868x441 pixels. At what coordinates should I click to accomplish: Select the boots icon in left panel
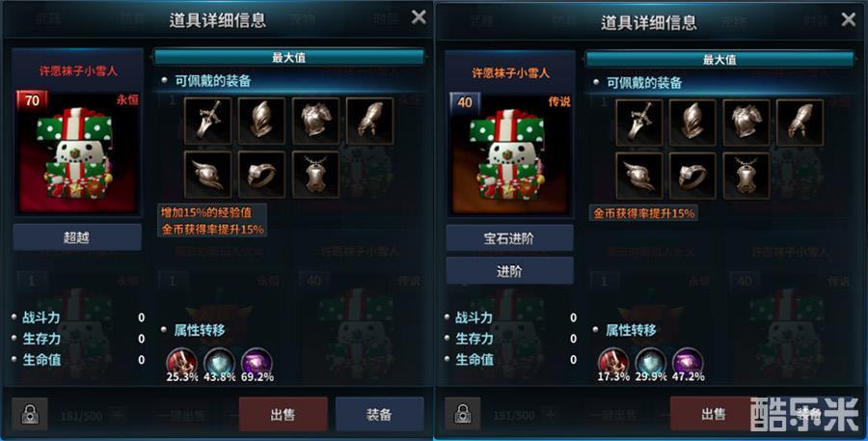pyautogui.click(x=207, y=175)
